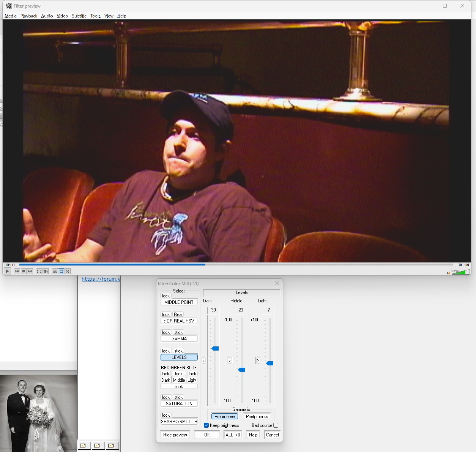Open the Help menu in the menu bar
This screenshot has height=452, width=476.
point(121,16)
